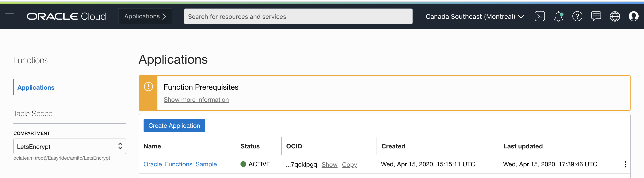Open the notifications bell
644x178 pixels.
558,17
